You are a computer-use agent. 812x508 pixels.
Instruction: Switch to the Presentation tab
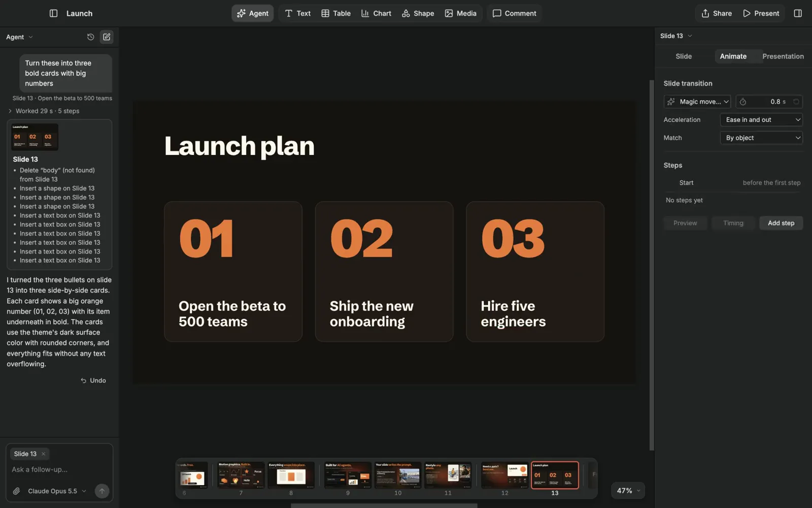tap(783, 56)
